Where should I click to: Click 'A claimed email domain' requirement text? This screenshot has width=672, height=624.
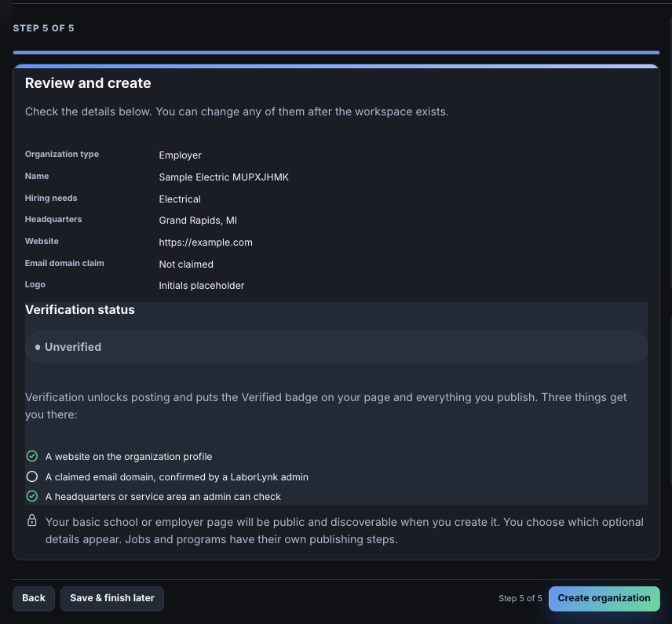click(x=177, y=477)
